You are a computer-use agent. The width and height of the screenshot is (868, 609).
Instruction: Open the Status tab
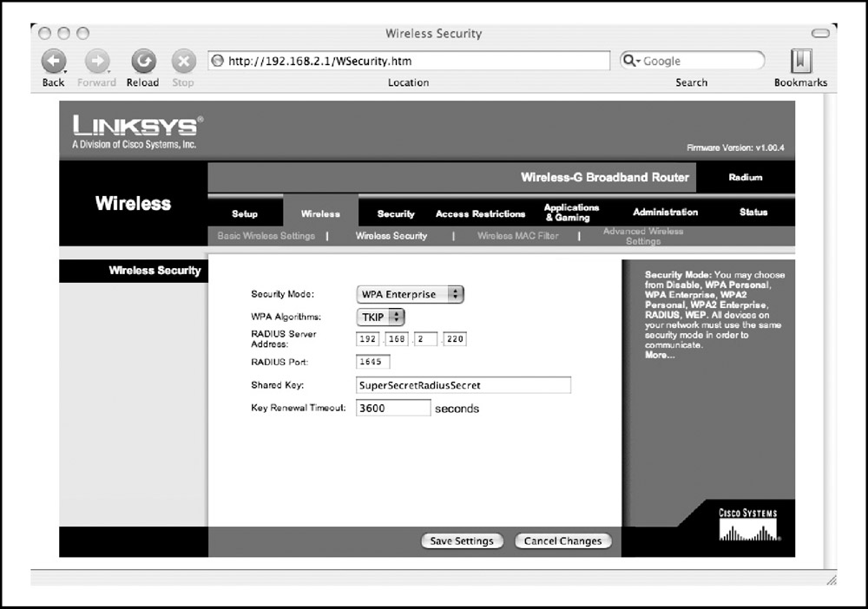753,212
